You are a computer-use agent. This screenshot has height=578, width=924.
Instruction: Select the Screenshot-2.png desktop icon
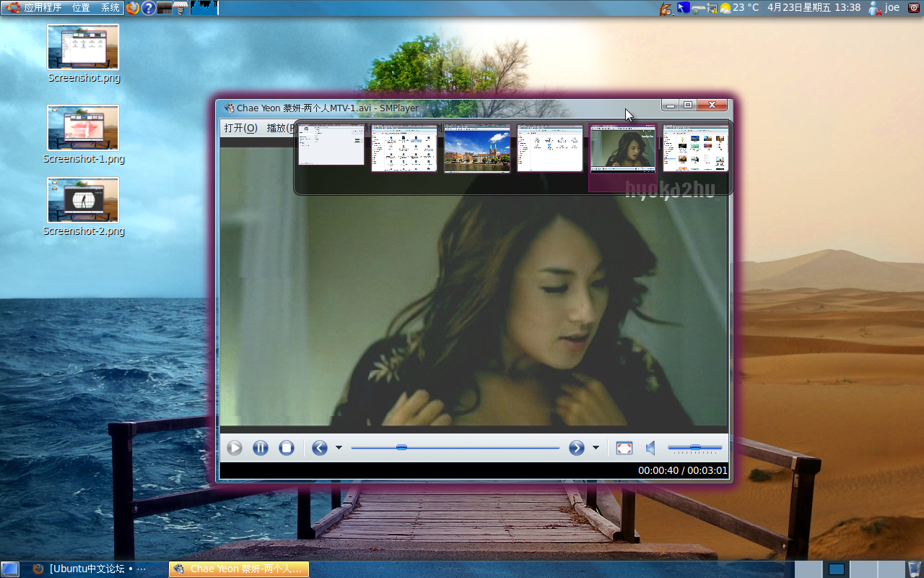point(83,207)
